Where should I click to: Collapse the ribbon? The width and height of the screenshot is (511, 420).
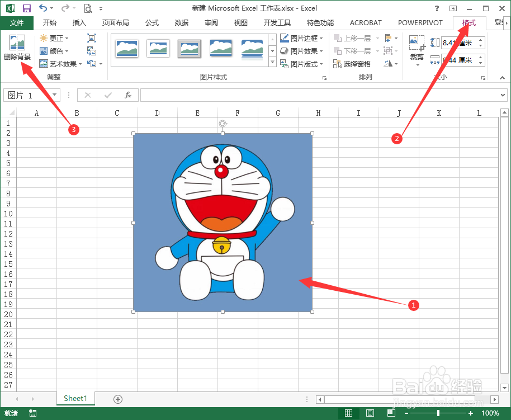502,78
